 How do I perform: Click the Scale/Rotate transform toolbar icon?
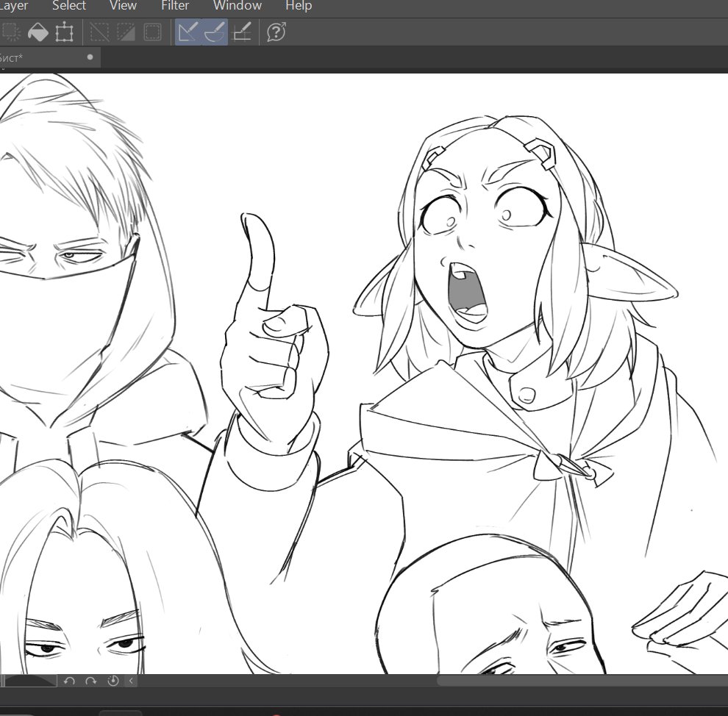point(64,32)
